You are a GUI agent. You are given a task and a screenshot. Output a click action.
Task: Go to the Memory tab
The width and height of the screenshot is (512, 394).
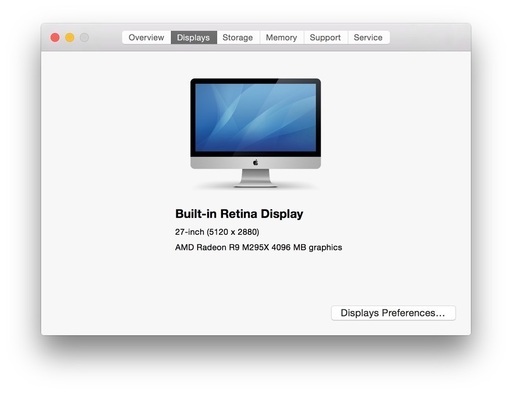coord(282,37)
